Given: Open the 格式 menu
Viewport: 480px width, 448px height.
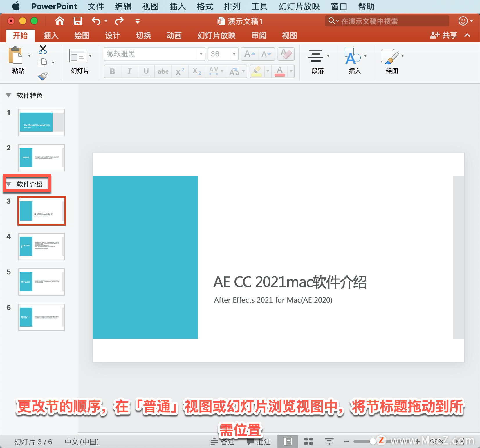Looking at the screenshot, I should click(x=205, y=6).
